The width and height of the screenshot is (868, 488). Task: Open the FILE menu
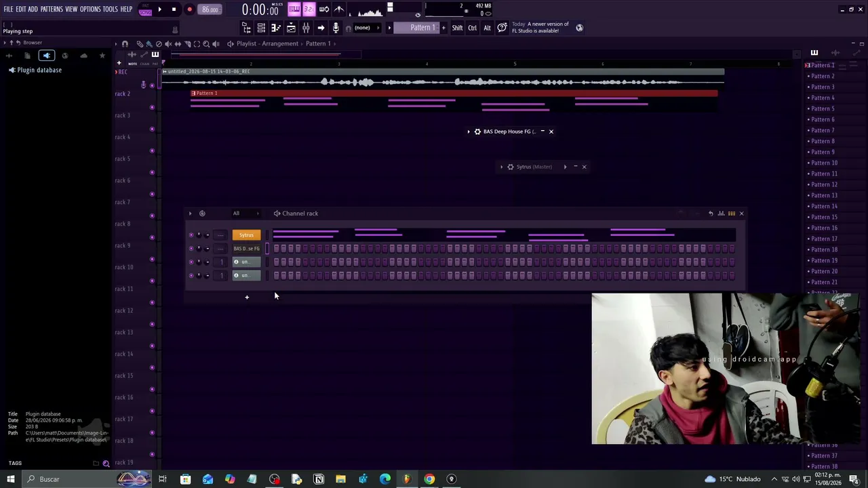point(8,9)
